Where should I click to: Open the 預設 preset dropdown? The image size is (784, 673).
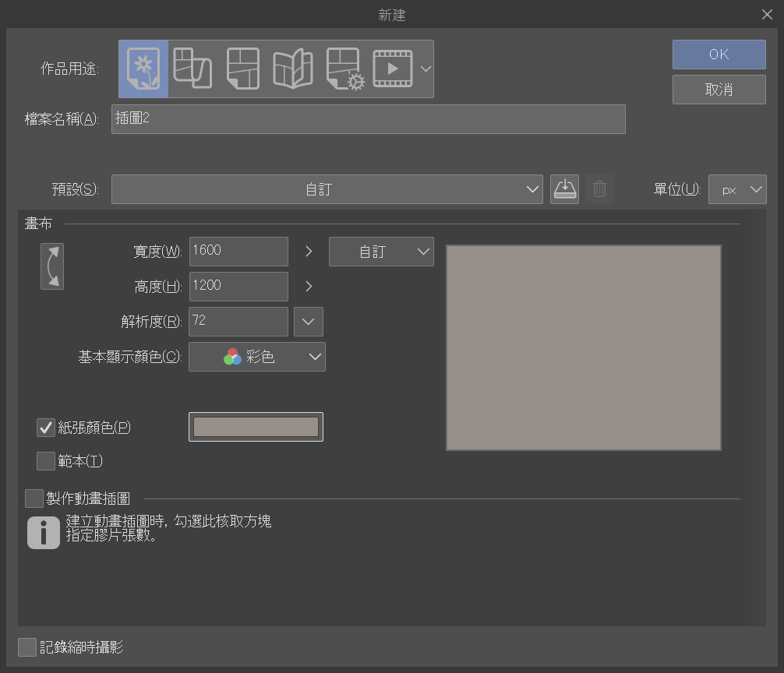click(327, 189)
